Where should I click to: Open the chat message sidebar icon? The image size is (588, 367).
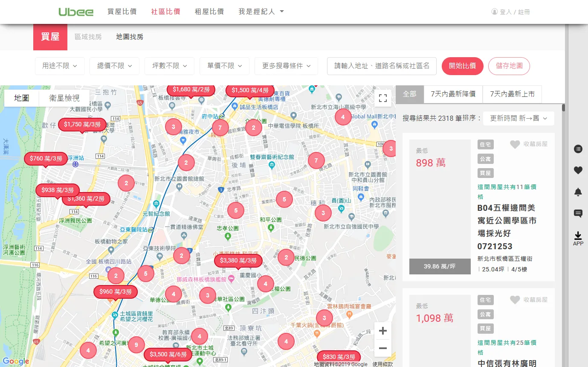coord(578,213)
